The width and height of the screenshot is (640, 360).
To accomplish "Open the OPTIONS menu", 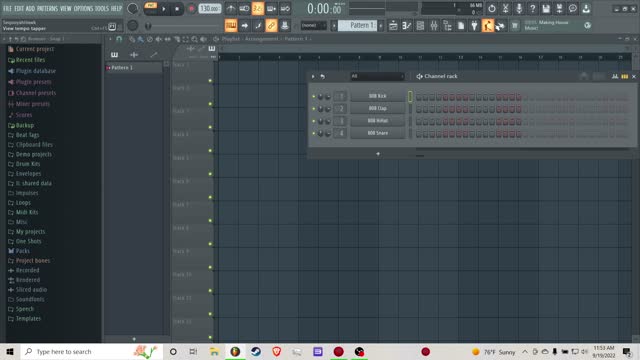I will tap(83, 8).
